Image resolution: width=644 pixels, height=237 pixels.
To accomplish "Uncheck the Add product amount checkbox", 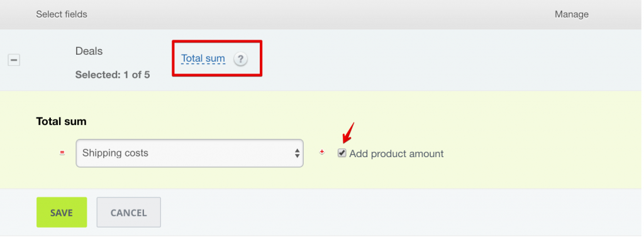I will [341, 153].
